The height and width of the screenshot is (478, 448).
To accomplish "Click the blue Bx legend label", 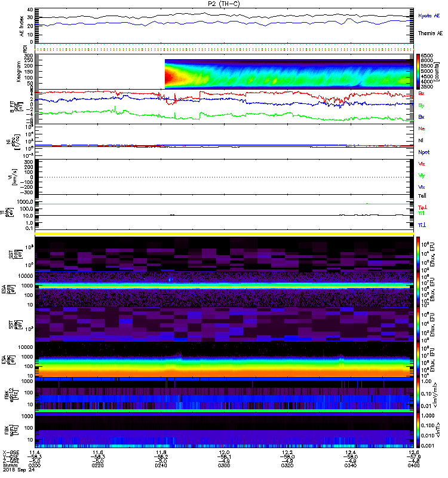I will click(x=422, y=117).
